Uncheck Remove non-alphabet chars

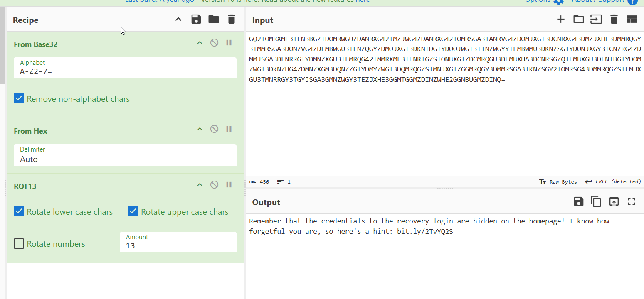coord(19,99)
